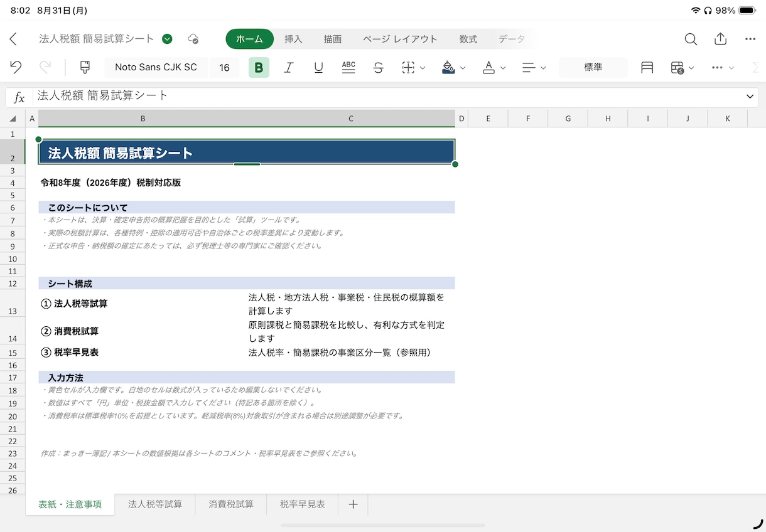The width and height of the screenshot is (766, 532).
Task: Expand font color dropdown arrow
Action: [503, 68]
